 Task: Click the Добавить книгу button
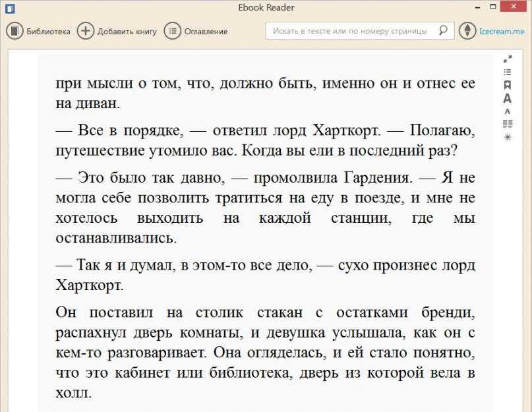117,31
